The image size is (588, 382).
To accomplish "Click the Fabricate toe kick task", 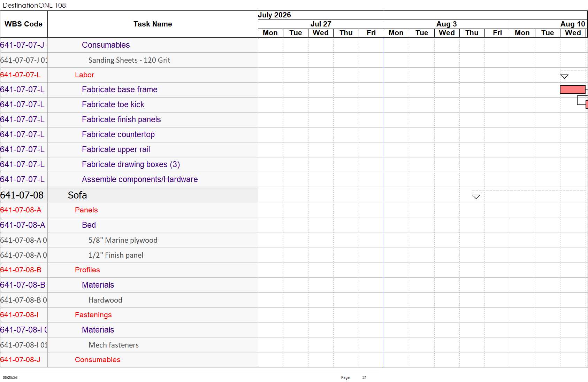I will (x=113, y=104).
